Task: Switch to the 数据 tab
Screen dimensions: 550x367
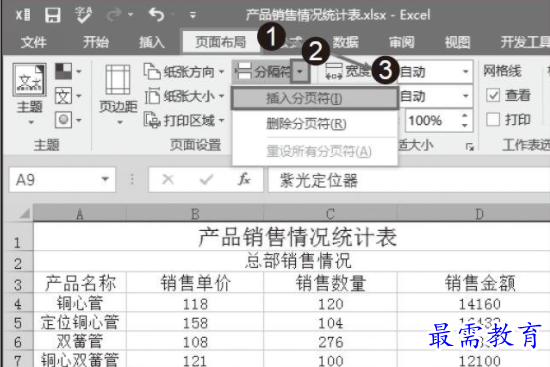Action: tap(346, 42)
